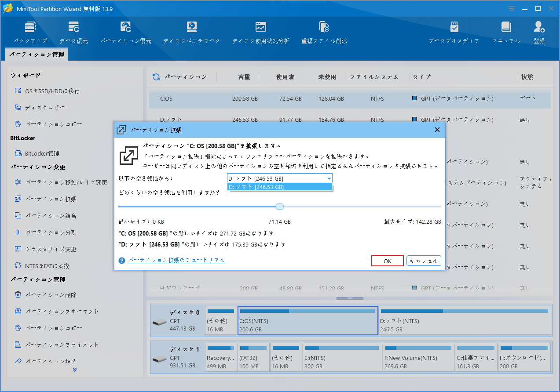Click the panel splitter handle above disk map
This screenshot has width=560, height=392.
point(350,298)
